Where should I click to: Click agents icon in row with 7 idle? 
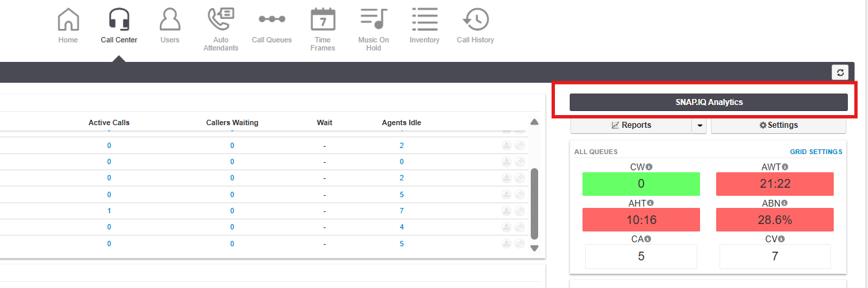[507, 211]
